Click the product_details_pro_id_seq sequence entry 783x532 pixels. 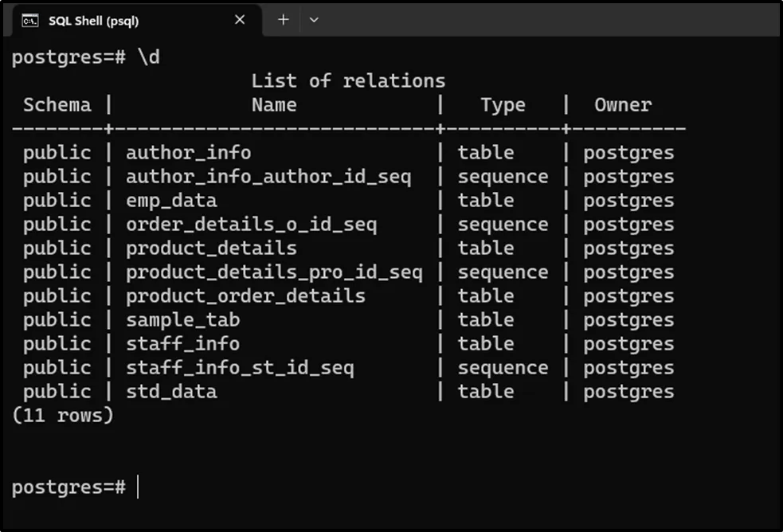[274, 272]
